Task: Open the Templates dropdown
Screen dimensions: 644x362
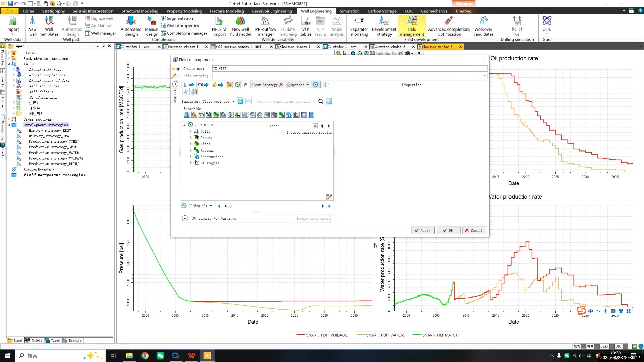Action: tap(234, 101)
